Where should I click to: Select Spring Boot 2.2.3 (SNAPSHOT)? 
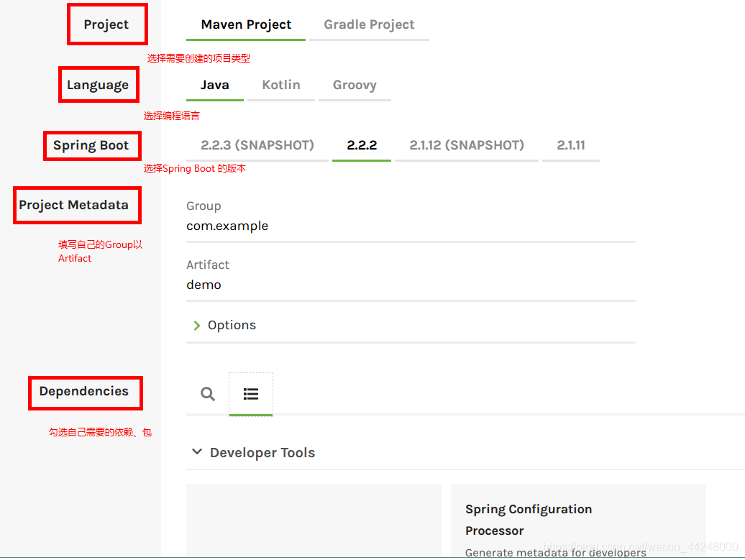[257, 145]
